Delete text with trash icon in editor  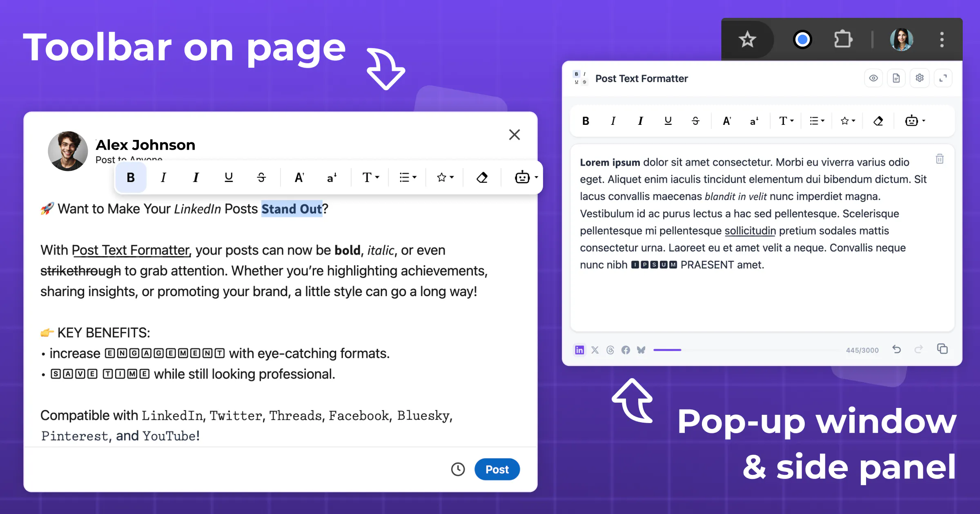[x=940, y=159]
